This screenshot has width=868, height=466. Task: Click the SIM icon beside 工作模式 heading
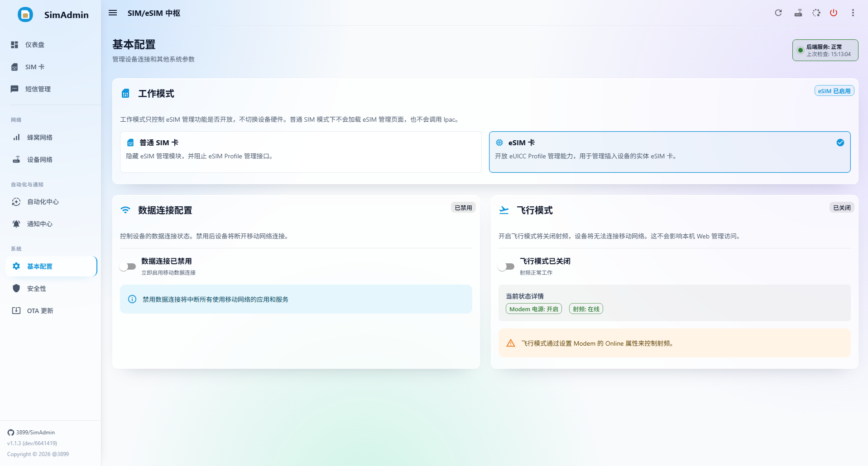pos(125,94)
